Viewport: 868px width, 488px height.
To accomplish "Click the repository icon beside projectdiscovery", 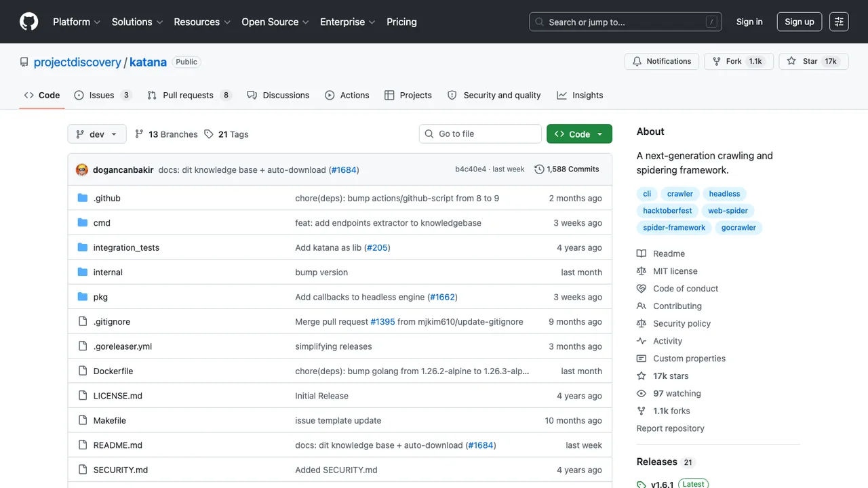I will tap(24, 62).
